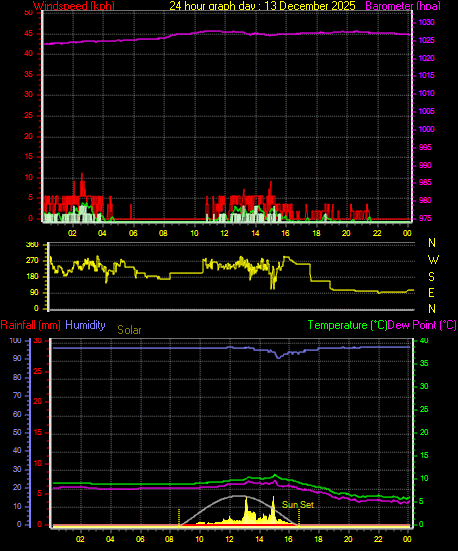Click the Windspeed (kph) axis title

coord(74,5)
